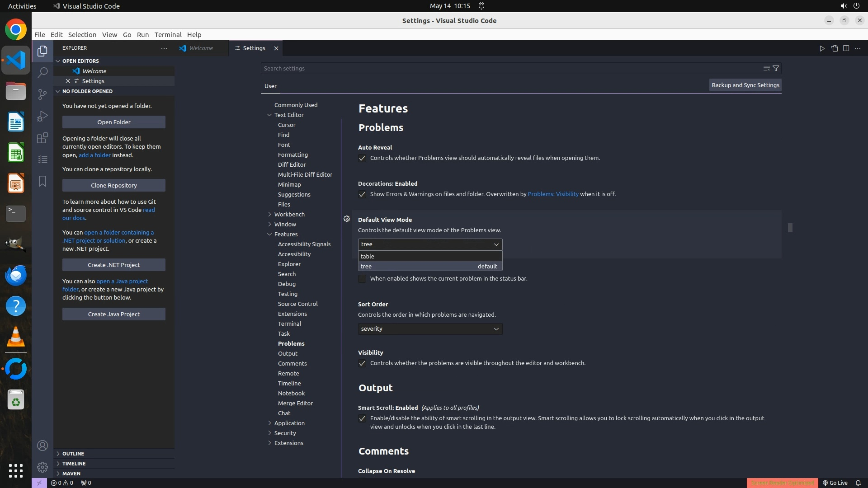Screen dimensions: 868x488
Task: Toggle the Problems Visibility checkbox
Action: [x=362, y=363]
